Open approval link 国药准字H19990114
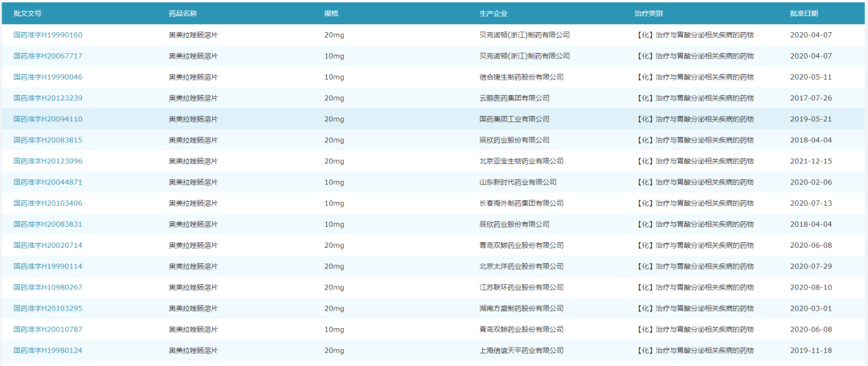The image size is (868, 366). (x=48, y=266)
